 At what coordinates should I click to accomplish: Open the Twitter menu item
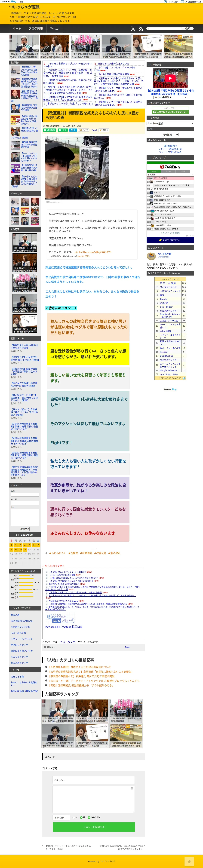click(55, 29)
